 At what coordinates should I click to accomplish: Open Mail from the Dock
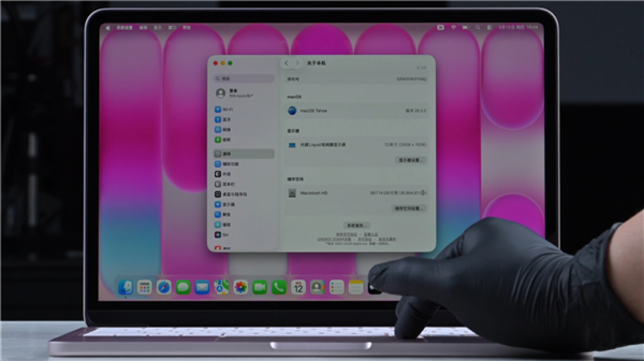[x=202, y=287]
